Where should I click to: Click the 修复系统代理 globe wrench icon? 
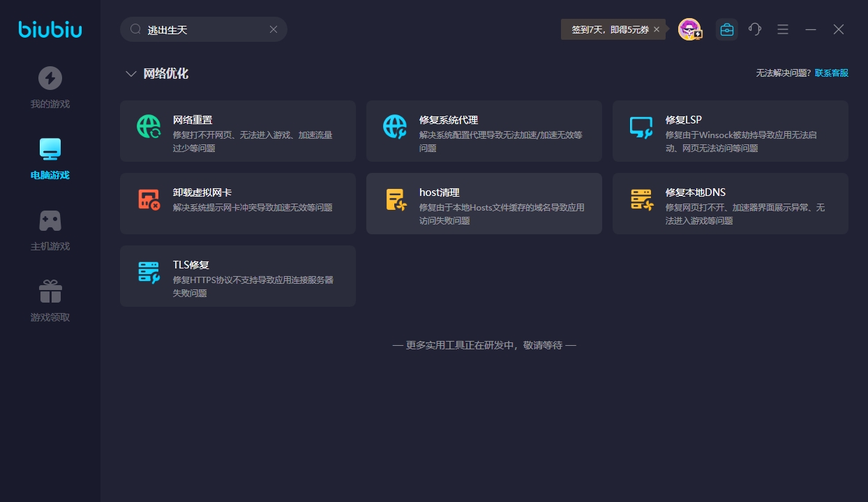(395, 126)
